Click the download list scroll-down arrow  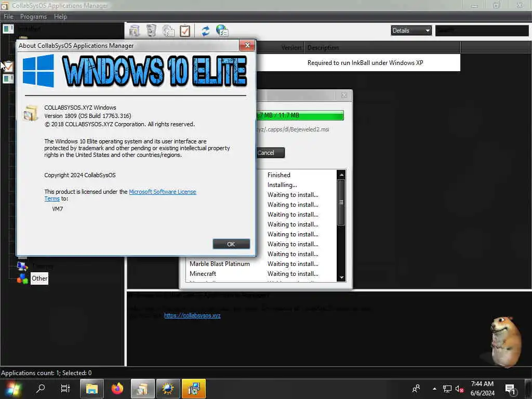(x=341, y=277)
